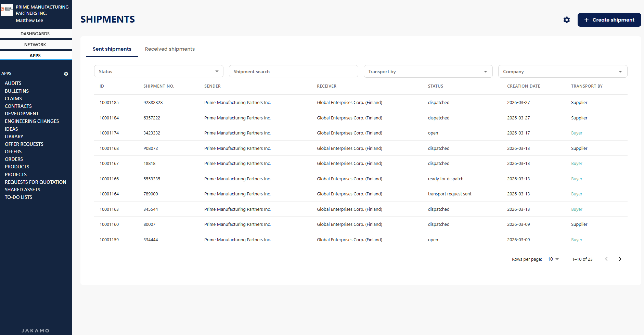
Task: Open shipment row with ID 10001174
Action: click(109, 133)
